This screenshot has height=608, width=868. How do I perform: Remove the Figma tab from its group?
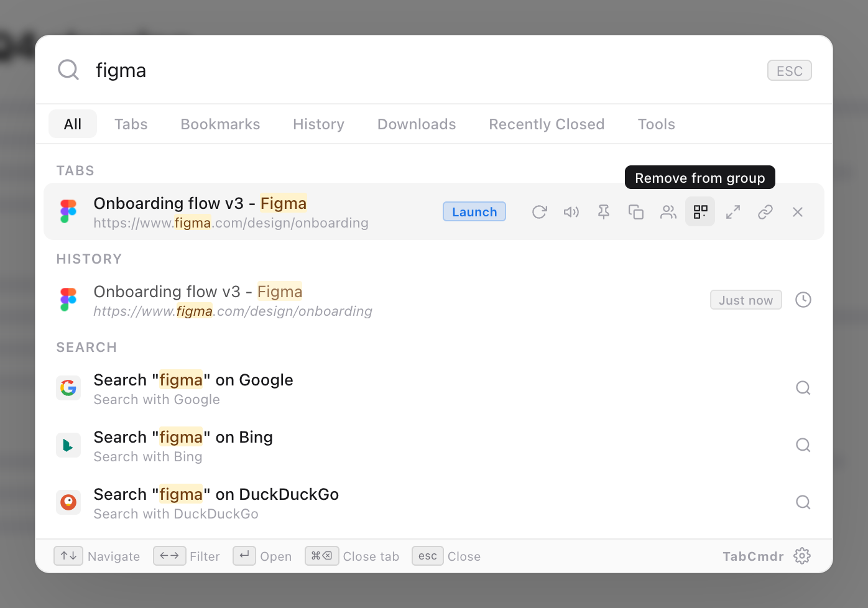click(700, 212)
